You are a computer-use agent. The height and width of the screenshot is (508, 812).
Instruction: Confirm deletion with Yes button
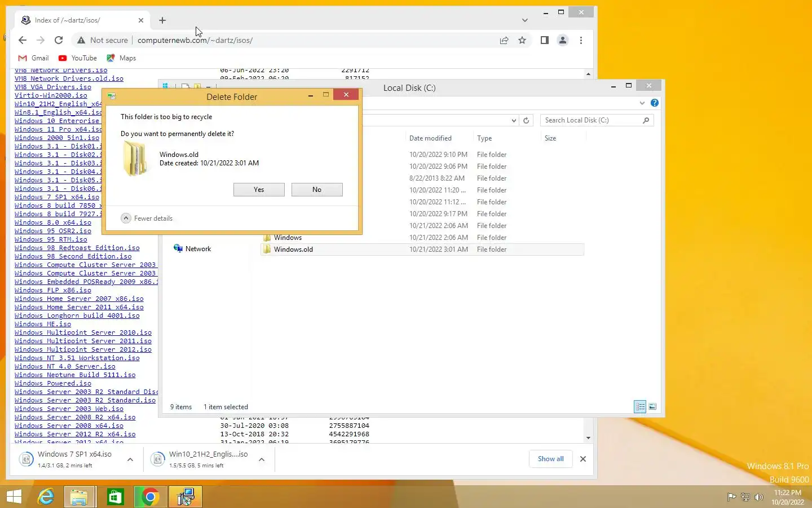(x=259, y=190)
